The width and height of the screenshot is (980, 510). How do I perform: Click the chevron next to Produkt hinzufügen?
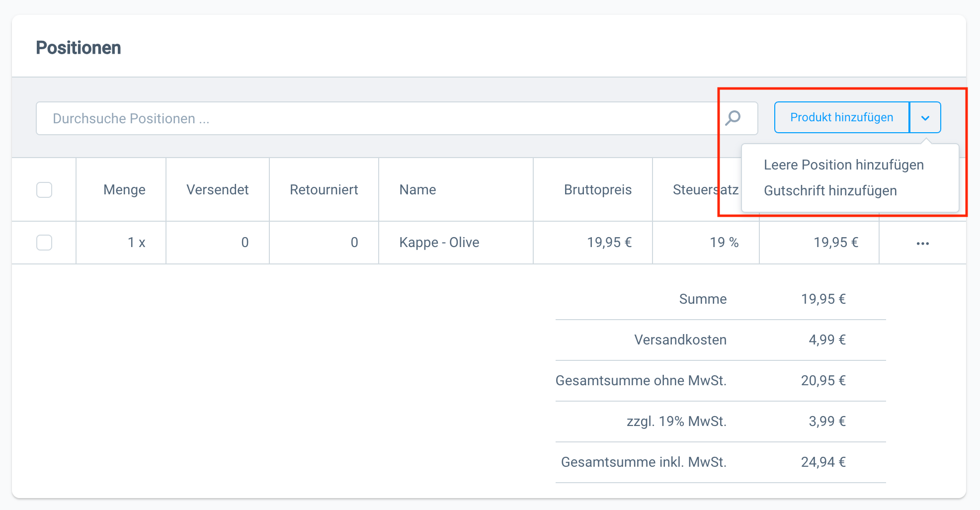click(925, 117)
